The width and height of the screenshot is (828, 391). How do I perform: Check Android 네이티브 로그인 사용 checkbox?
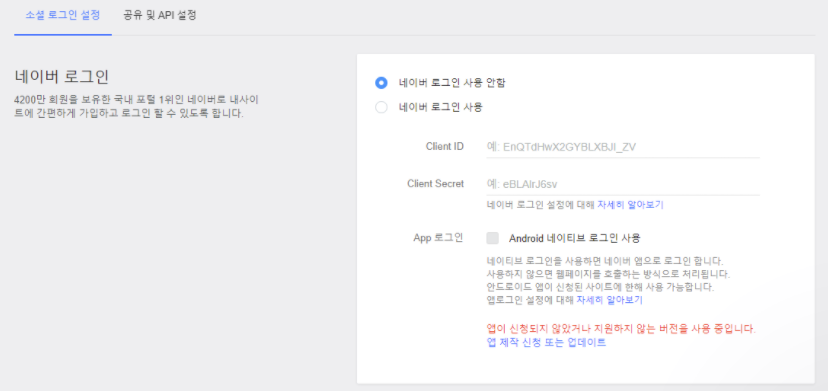coord(492,238)
